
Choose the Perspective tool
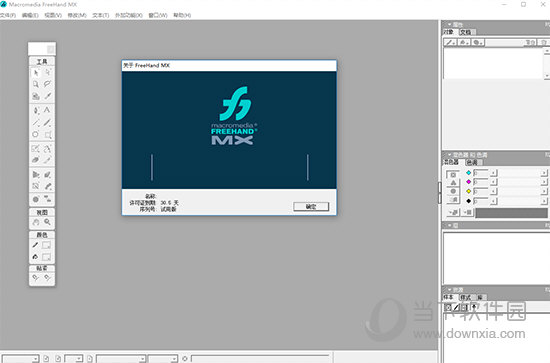click(x=36, y=174)
